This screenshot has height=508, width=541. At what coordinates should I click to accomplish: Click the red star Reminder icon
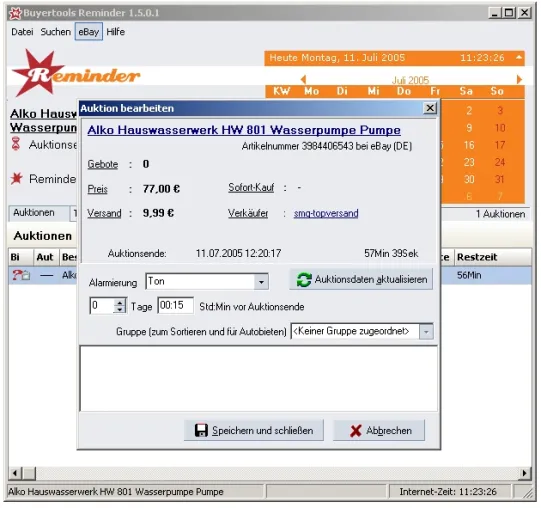click(16, 178)
